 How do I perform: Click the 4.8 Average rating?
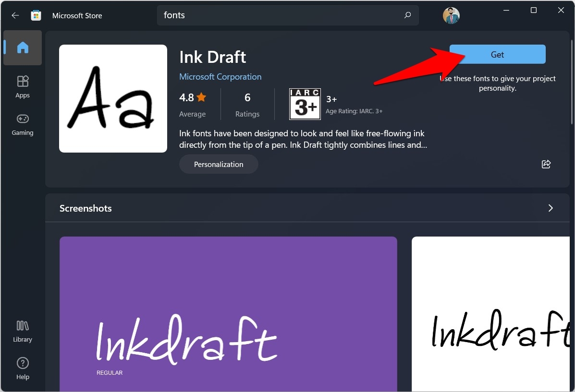[193, 105]
